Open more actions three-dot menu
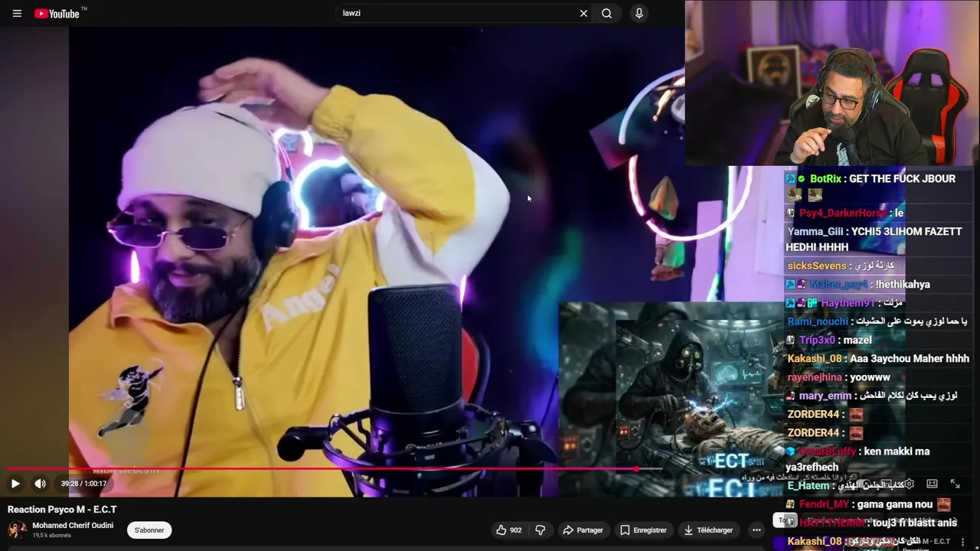The image size is (980, 551). click(x=756, y=530)
